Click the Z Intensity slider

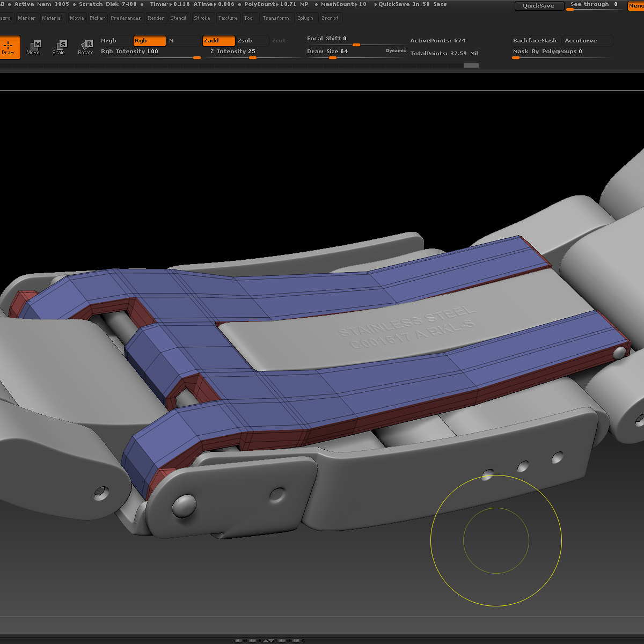coord(255,53)
